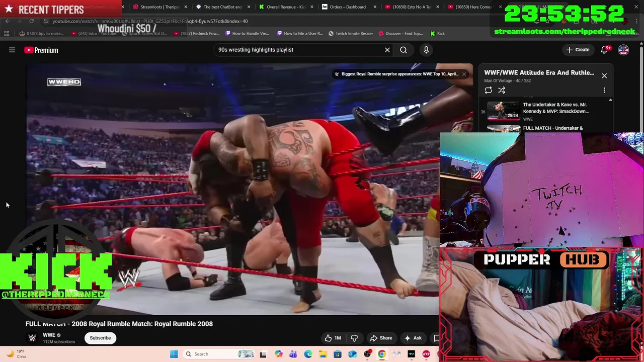This screenshot has width=644, height=362.
Task: Open Twitch Emote Resizer bookmark
Action: (351, 33)
